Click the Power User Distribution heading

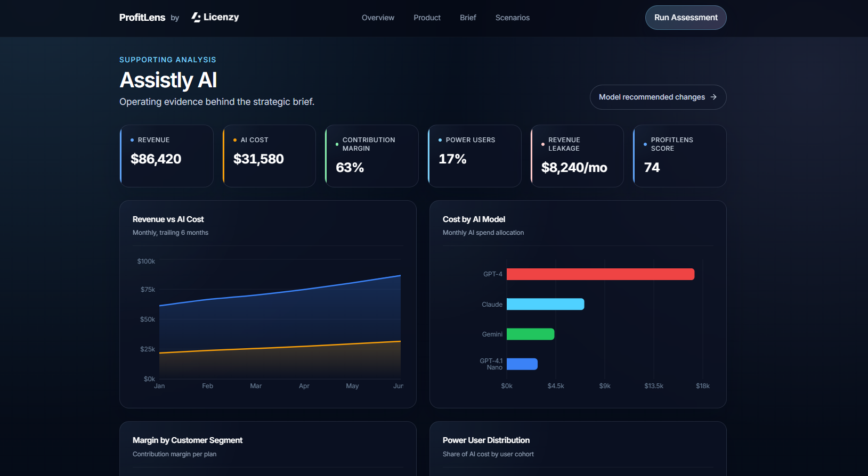486,440
